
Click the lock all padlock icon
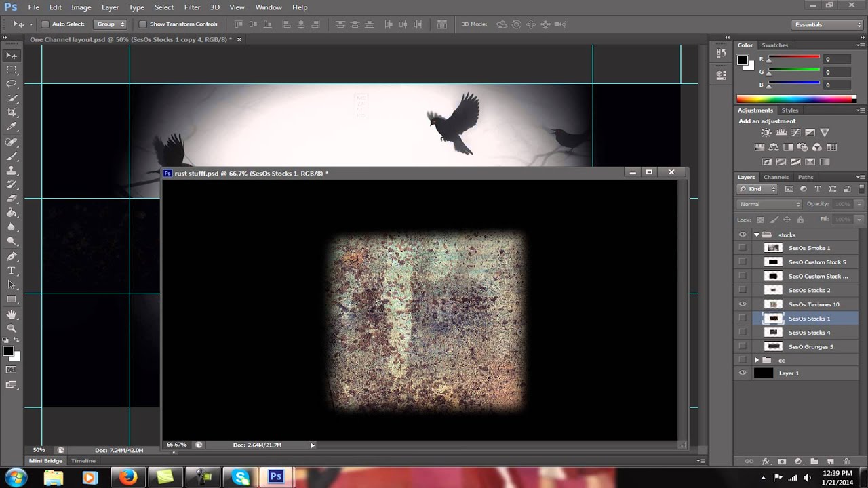point(800,220)
